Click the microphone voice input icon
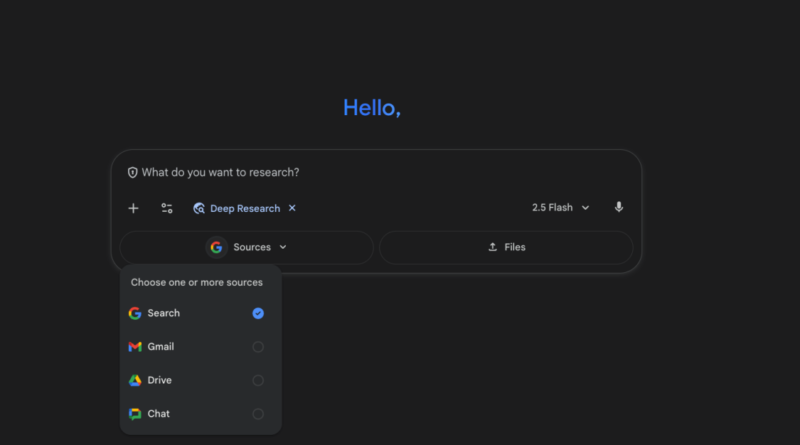 pyautogui.click(x=618, y=207)
